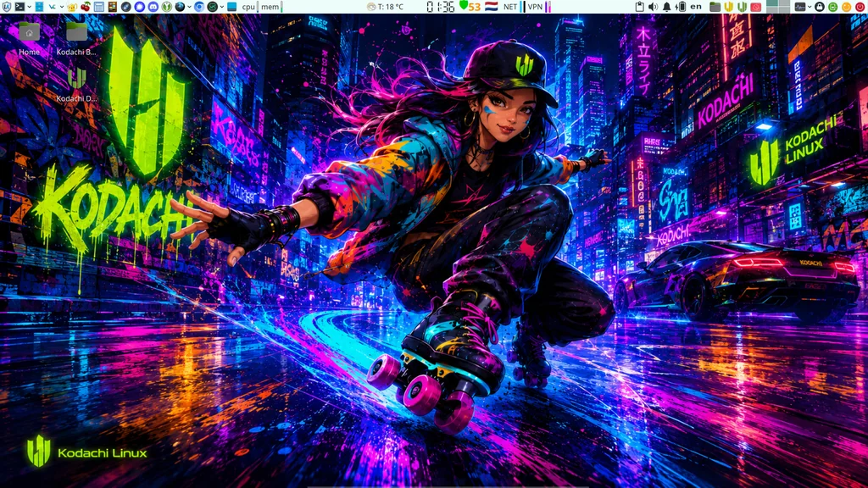Launch the green-on-black Syncthing-style icon
Image resolution: width=868 pixels, height=488 pixels.
[213, 7]
